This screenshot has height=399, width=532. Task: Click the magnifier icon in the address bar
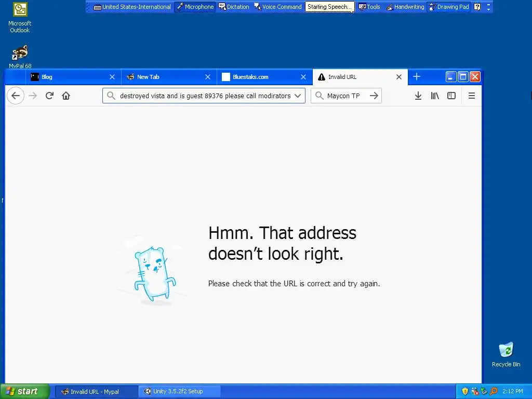click(x=111, y=96)
